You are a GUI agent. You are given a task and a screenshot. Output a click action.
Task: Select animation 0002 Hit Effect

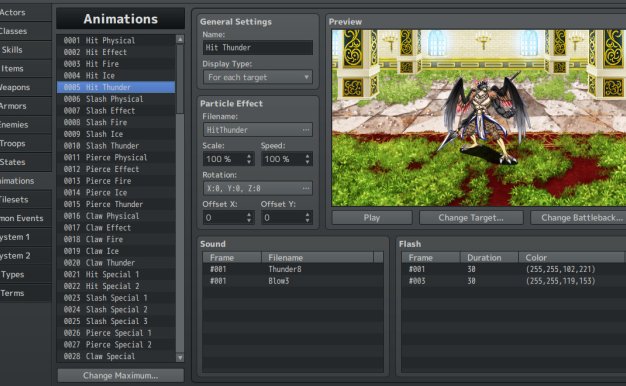tap(116, 52)
